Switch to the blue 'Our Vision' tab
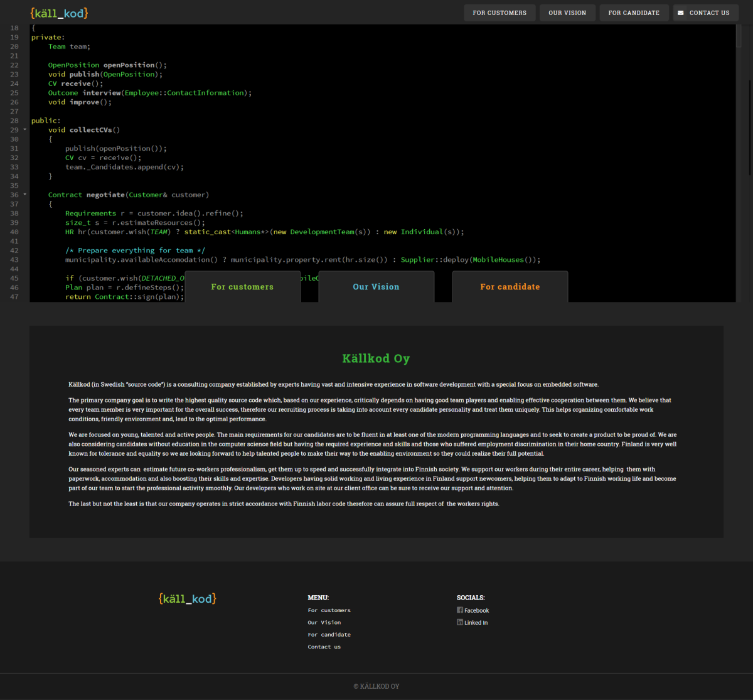 coord(376,287)
